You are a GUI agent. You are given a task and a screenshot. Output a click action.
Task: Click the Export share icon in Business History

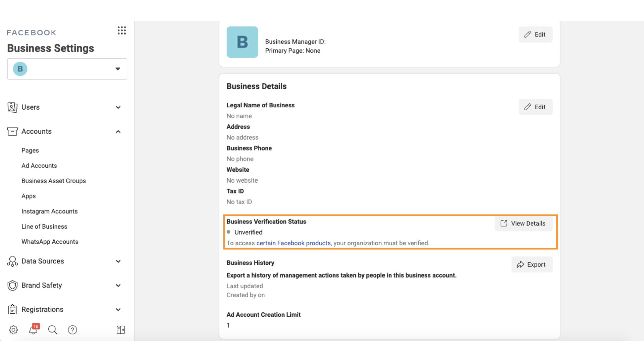click(521, 264)
